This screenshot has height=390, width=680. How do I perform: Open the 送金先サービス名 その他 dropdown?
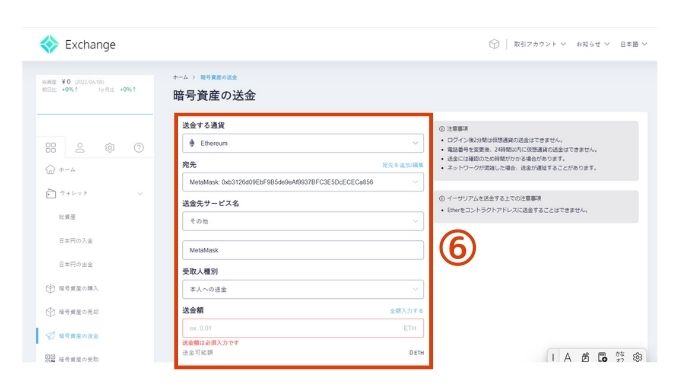[x=303, y=221]
